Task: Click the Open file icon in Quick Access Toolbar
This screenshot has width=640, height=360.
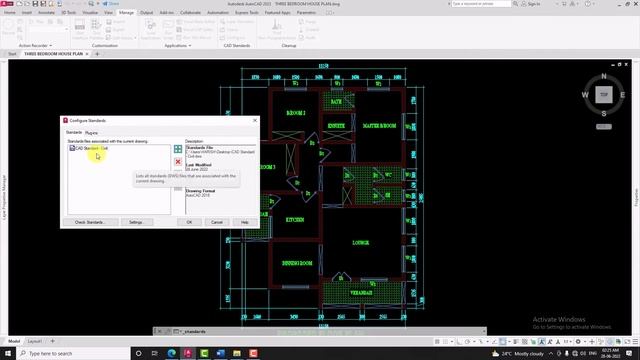Action: pos(27,4)
